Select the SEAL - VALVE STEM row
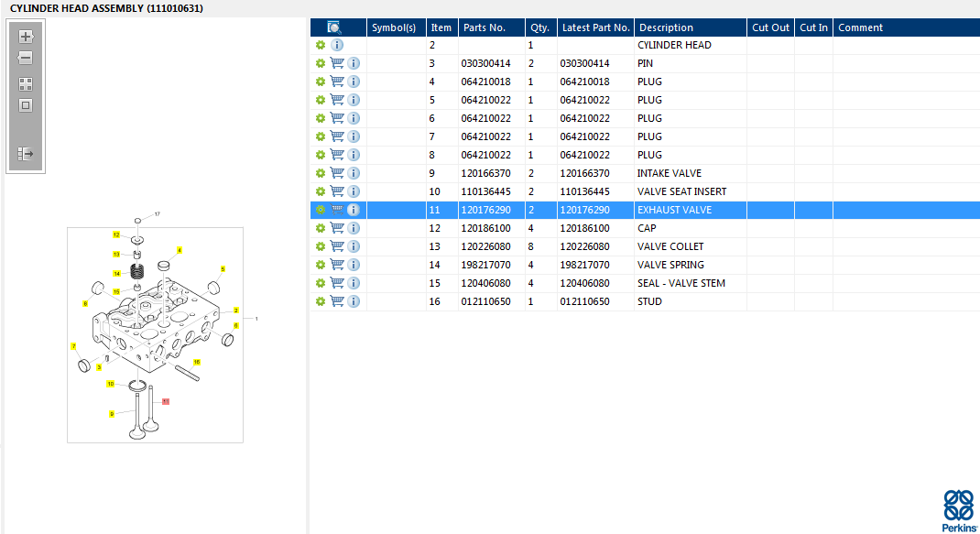This screenshot has width=980, height=534. 681,283
